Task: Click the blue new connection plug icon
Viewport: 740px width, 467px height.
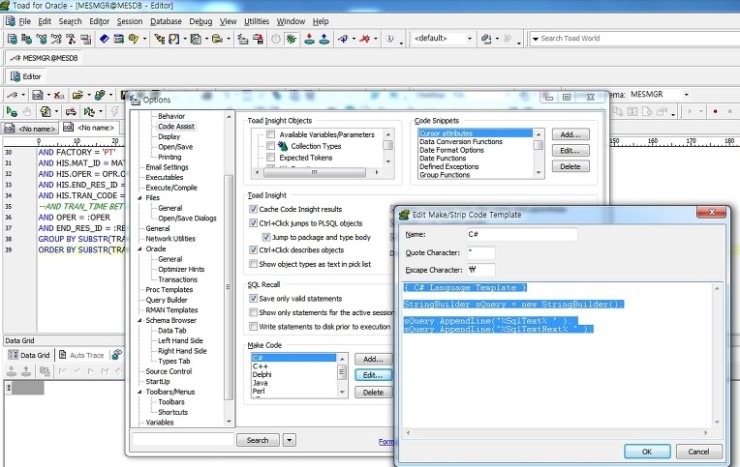Action: coord(343,39)
